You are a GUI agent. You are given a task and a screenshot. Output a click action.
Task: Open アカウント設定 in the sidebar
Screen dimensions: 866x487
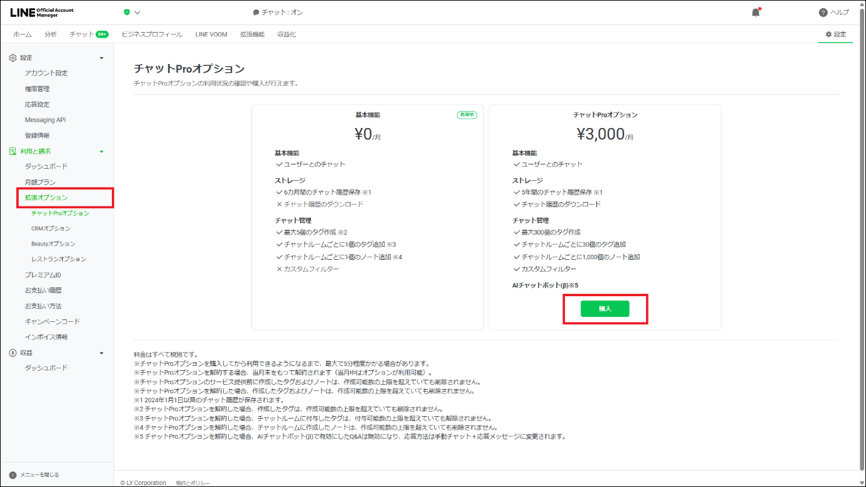click(46, 73)
